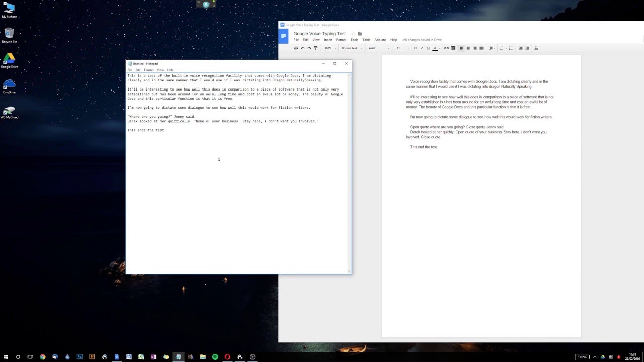Screen dimensions: 644x362
Task: Select Center align in Google Docs toolbar
Action: (x=468, y=48)
